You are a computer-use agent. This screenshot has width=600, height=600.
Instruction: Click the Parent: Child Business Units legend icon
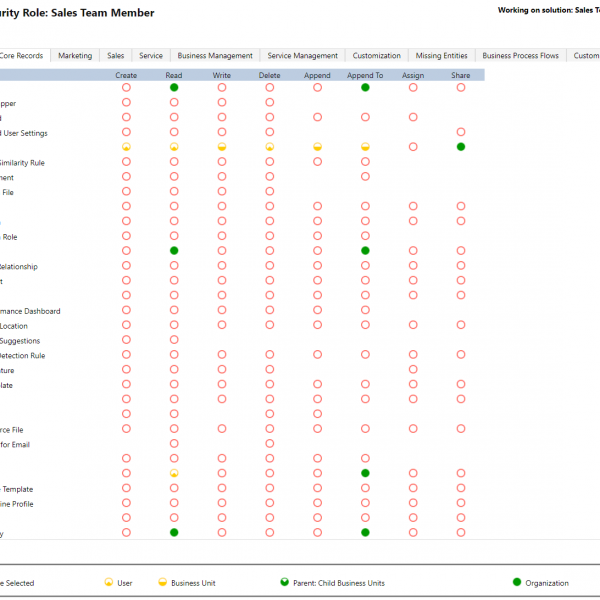[x=284, y=582]
